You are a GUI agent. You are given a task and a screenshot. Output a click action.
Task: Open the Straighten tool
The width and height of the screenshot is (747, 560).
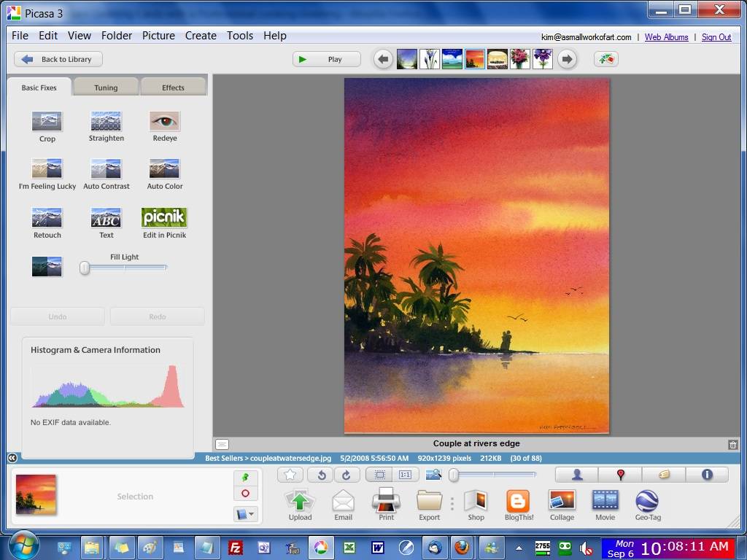coord(106,126)
